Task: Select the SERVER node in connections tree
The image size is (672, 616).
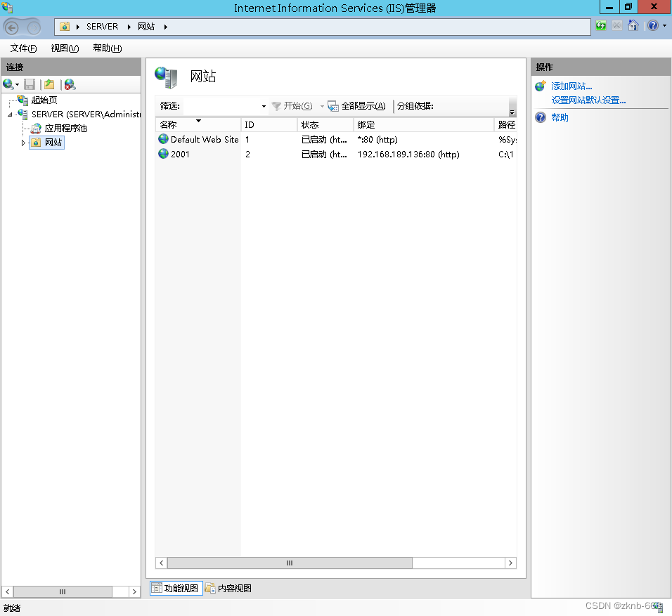Action: (x=86, y=114)
